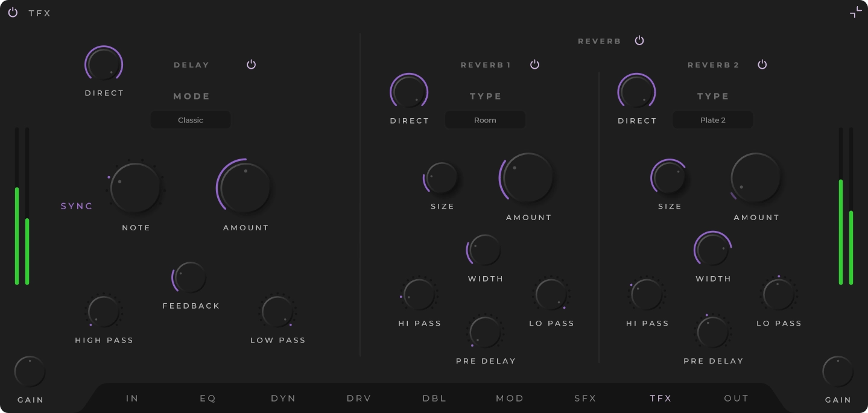Click the Reverb 2 Pre Delay knob

[x=713, y=332]
